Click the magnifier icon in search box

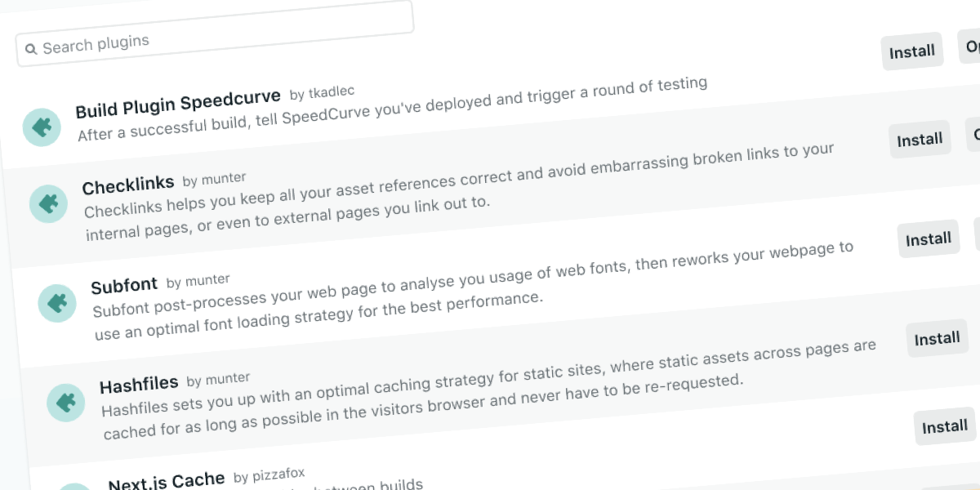coord(31,50)
